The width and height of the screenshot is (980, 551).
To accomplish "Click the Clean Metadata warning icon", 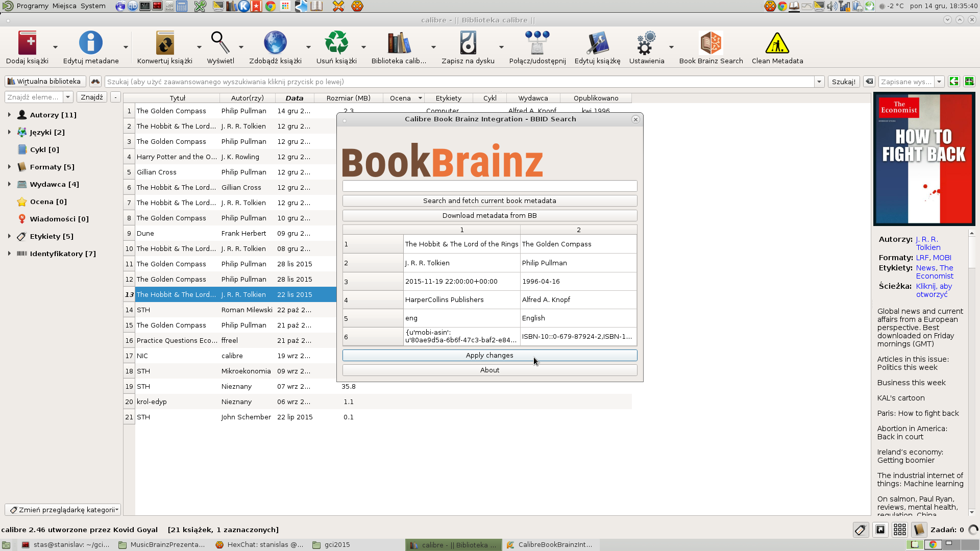I will tap(777, 43).
